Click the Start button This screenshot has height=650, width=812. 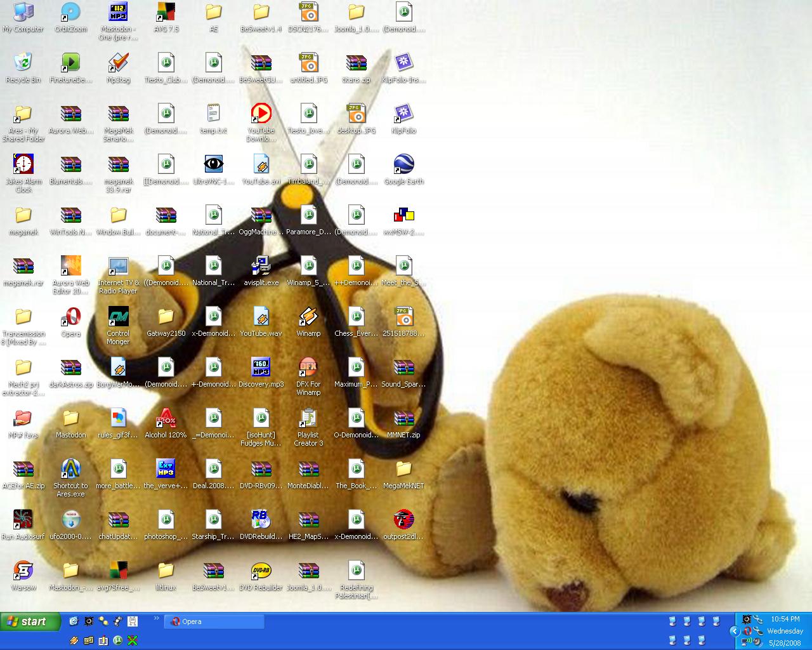click(30, 621)
